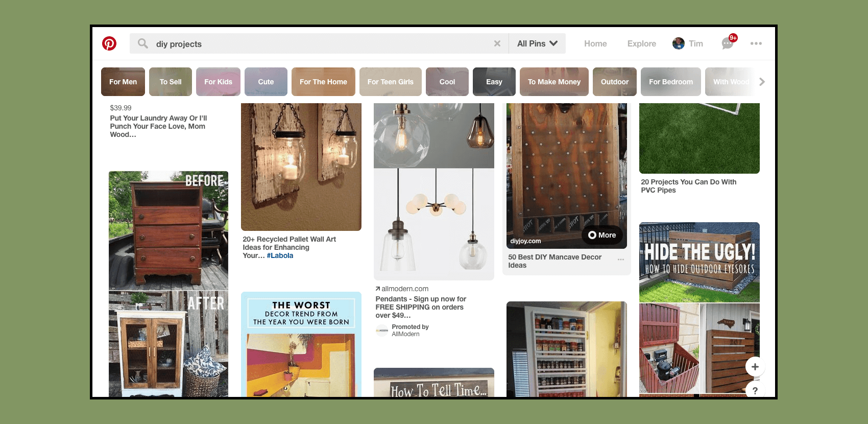Select the To Make Money filter

tap(554, 82)
